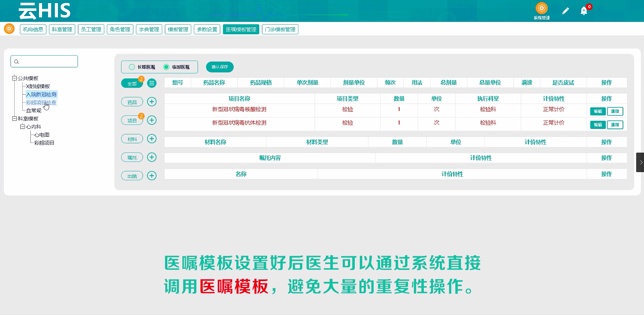This screenshot has height=315, width=644.
Task: Click the 科室模板 tree label
Action: tap(28, 118)
